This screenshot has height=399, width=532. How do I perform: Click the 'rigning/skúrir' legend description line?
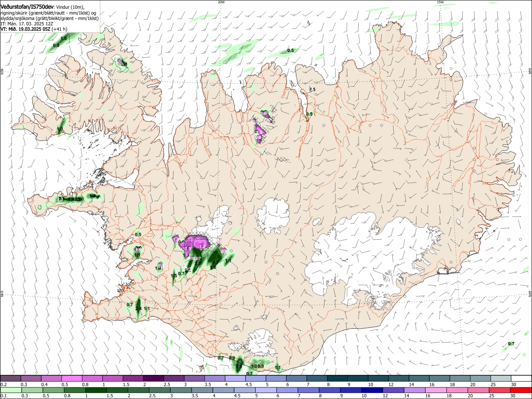[48, 13]
